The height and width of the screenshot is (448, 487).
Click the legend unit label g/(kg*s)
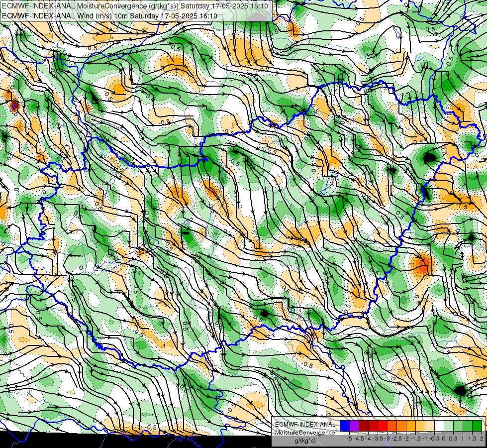coord(305,441)
